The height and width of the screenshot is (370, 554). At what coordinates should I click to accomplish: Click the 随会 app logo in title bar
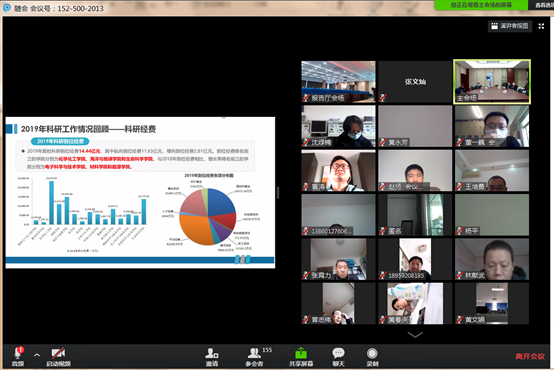click(x=7, y=7)
